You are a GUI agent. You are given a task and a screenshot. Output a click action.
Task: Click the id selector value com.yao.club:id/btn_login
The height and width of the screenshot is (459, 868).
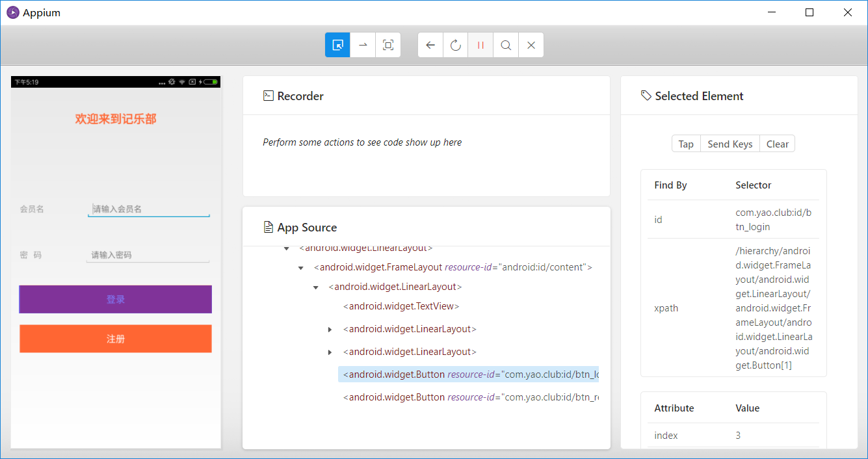click(773, 220)
